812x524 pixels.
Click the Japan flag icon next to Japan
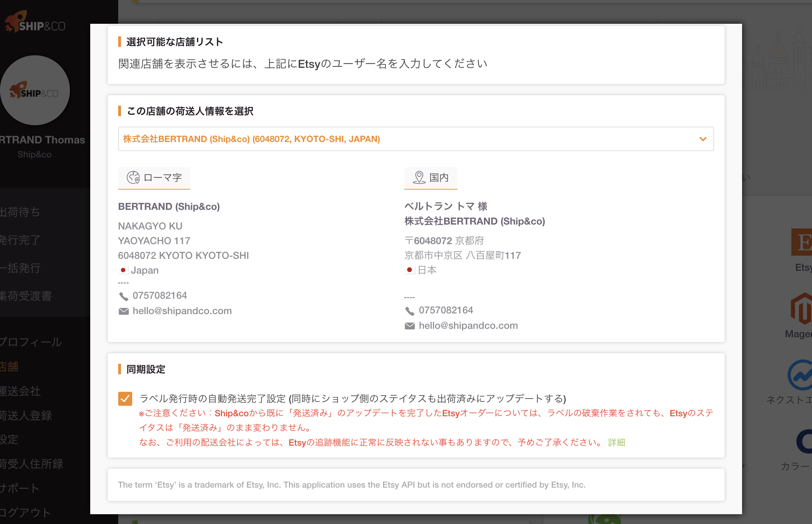click(x=123, y=270)
